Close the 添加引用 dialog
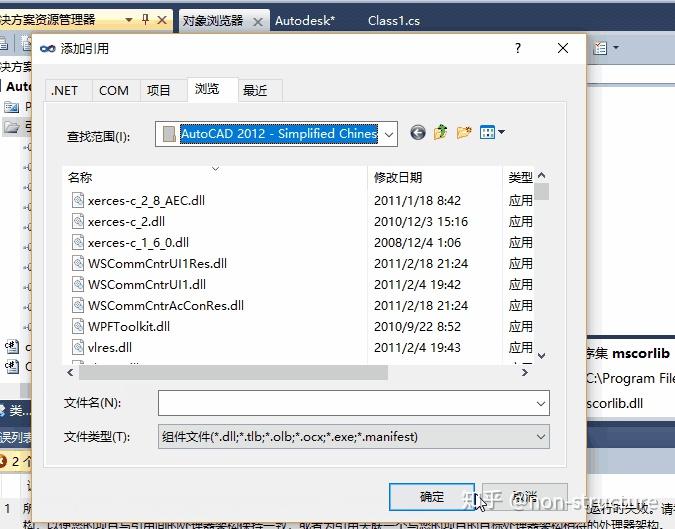Image resolution: width=675 pixels, height=529 pixels. 563,48
